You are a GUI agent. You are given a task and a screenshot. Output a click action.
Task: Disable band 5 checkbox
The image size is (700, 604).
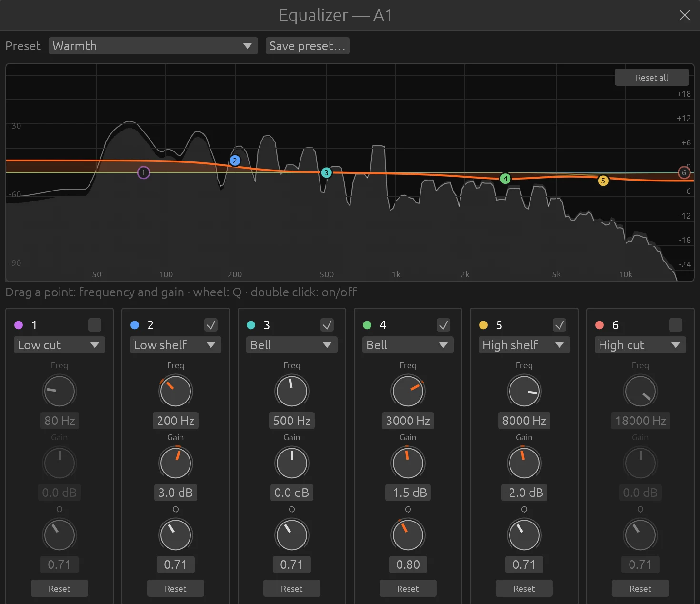tap(560, 325)
